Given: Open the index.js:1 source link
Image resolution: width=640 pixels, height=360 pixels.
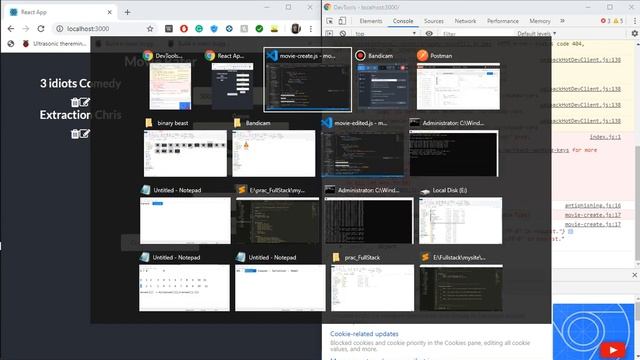Looking at the screenshot, I should click(605, 137).
